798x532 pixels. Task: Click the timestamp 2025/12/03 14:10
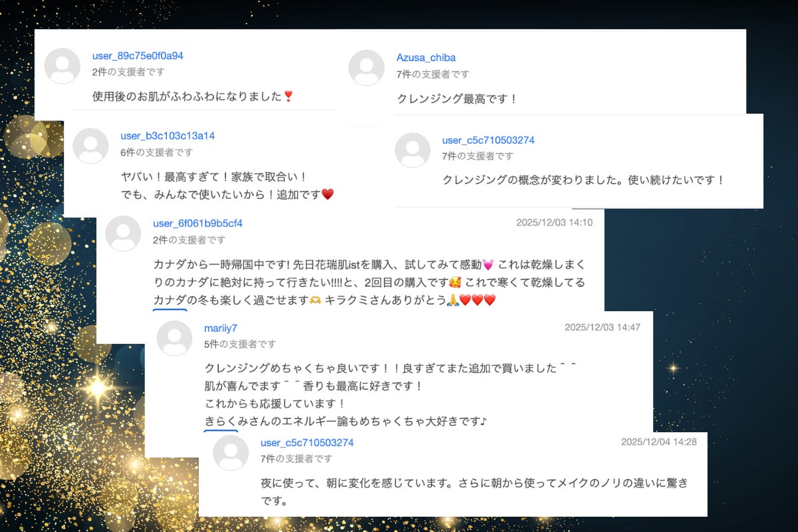point(554,222)
